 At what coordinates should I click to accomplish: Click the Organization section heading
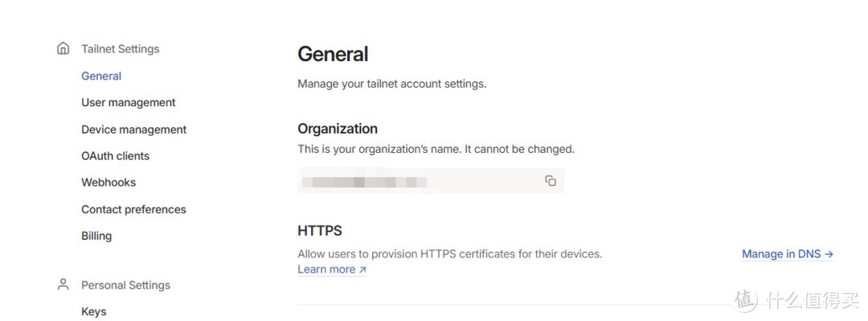tap(338, 129)
